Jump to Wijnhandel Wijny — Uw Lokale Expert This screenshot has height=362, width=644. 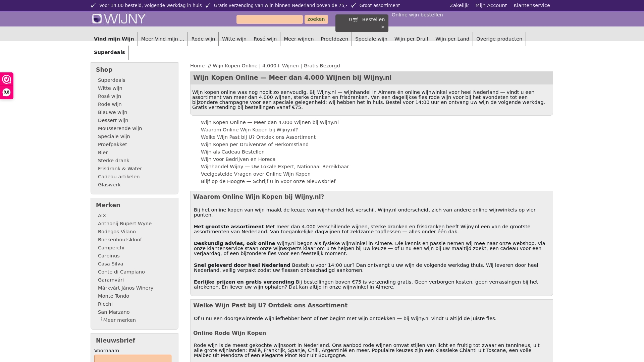[x=275, y=167]
